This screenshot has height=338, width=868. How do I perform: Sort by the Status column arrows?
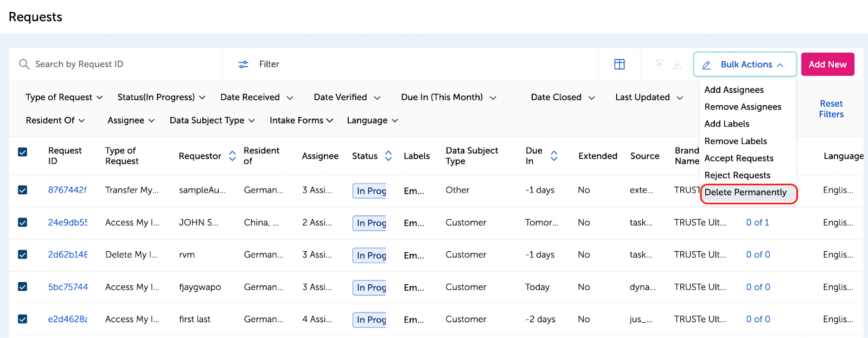pos(388,156)
